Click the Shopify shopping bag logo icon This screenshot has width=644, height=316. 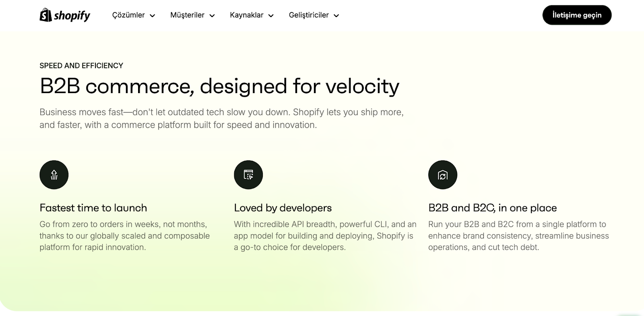(x=45, y=15)
